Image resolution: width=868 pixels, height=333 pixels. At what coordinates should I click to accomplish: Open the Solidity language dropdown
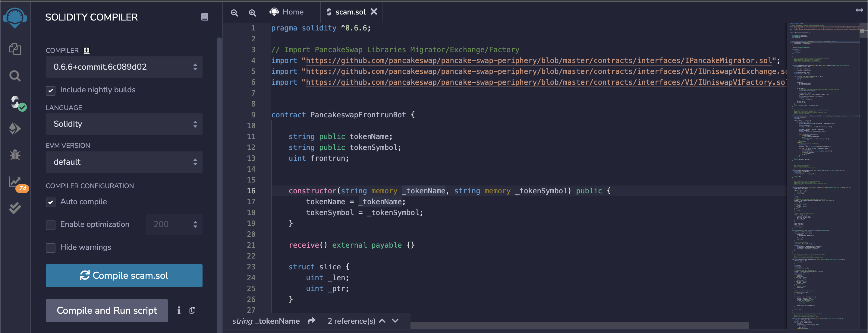124,124
